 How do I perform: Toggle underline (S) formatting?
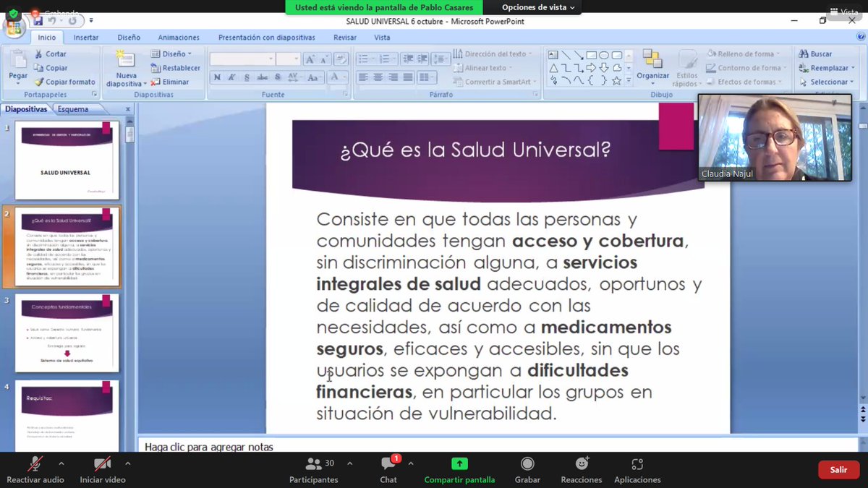247,77
